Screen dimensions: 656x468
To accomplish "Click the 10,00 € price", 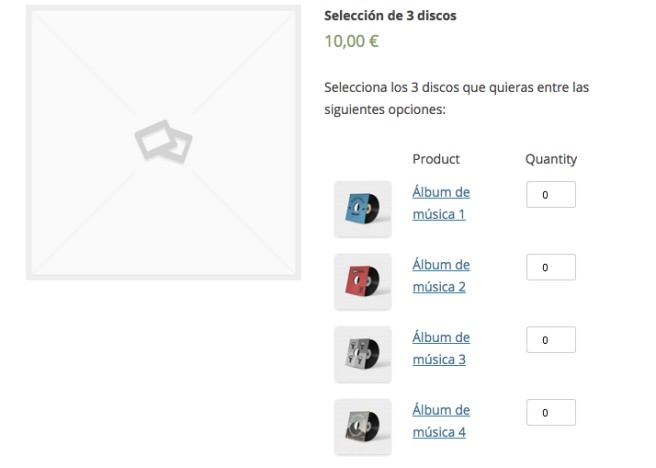I will (351, 42).
